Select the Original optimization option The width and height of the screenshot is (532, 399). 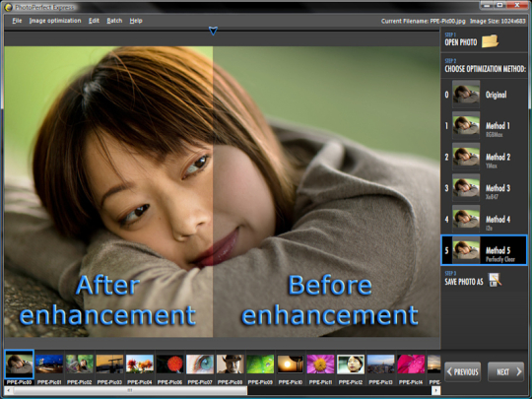click(x=484, y=95)
